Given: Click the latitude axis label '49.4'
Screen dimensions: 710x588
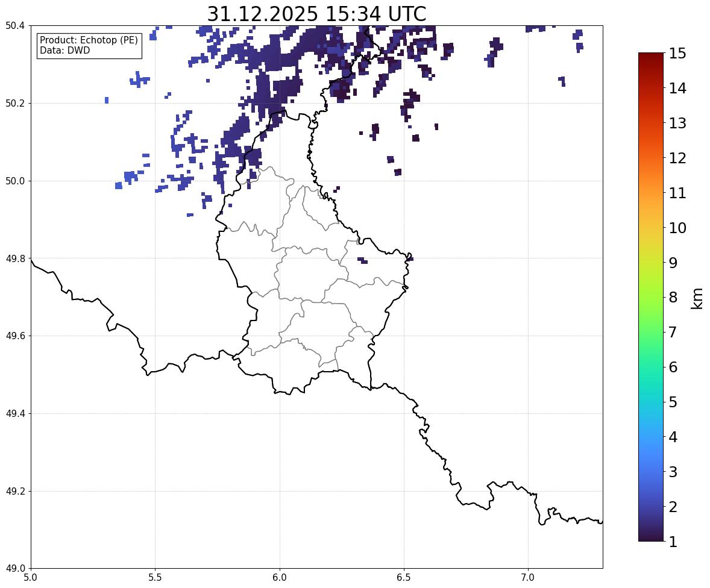Looking at the screenshot, I should (x=15, y=414).
